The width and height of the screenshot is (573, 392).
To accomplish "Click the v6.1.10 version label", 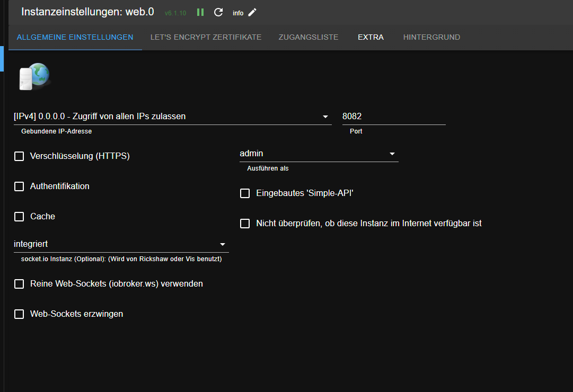I will (175, 13).
